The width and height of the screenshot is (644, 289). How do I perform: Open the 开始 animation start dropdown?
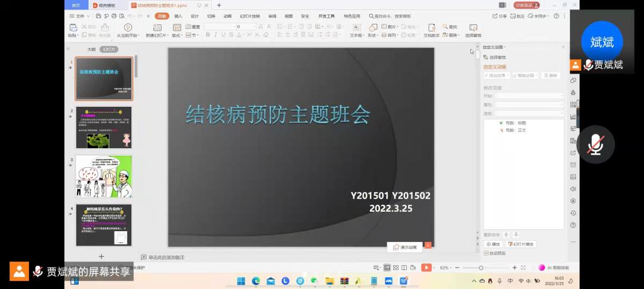tap(530, 95)
